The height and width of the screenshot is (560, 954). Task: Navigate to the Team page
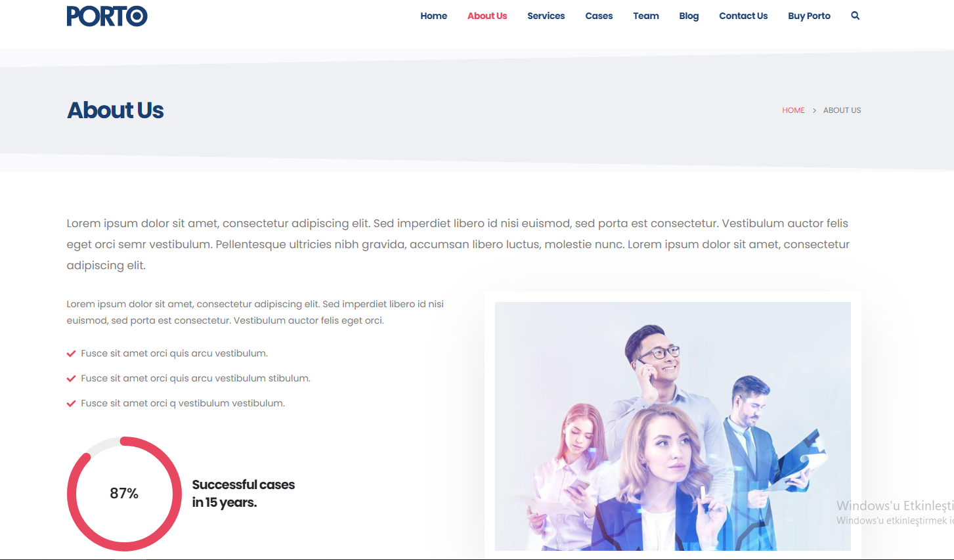[646, 16]
